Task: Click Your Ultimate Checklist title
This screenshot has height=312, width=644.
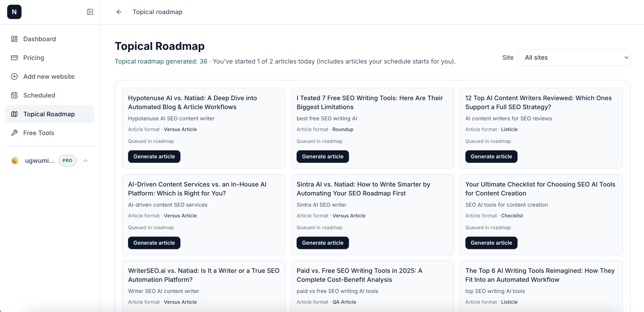Action: 540,189
